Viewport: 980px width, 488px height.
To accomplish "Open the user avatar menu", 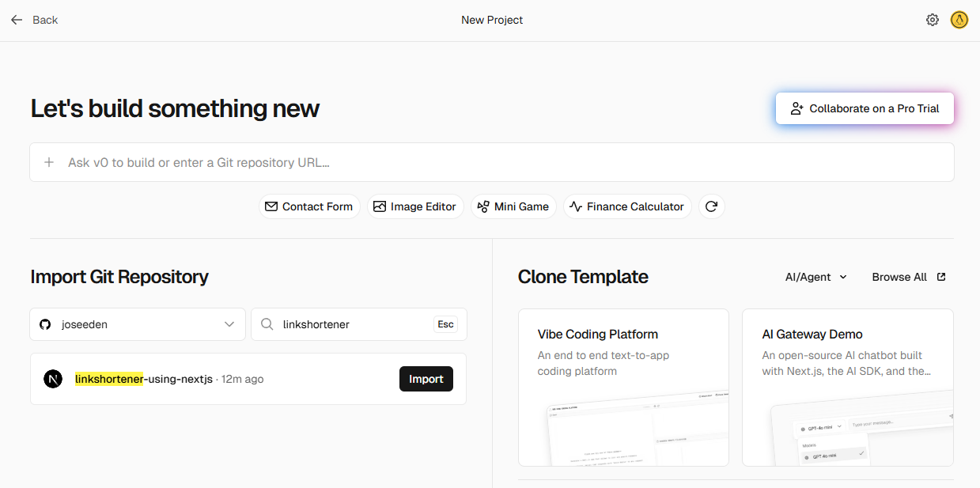I will 959,20.
